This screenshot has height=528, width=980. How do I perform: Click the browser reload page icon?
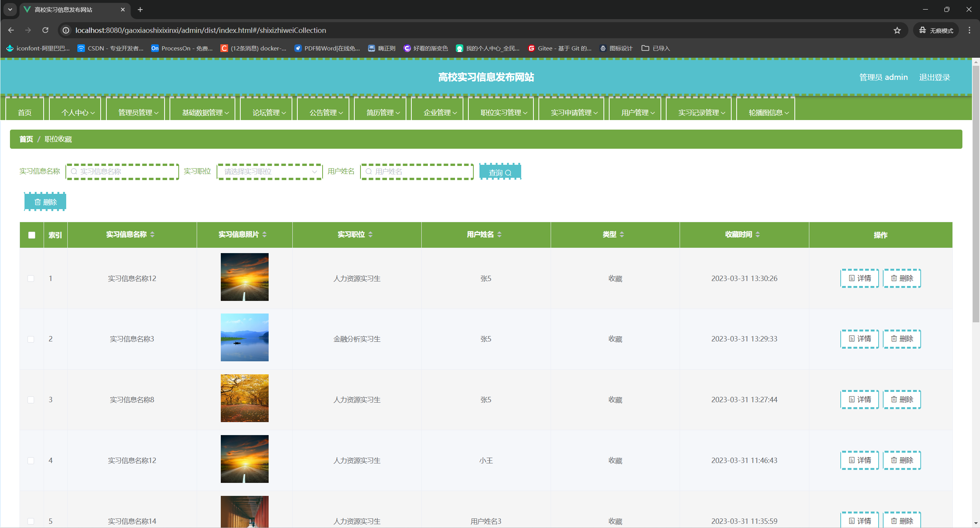click(x=45, y=30)
